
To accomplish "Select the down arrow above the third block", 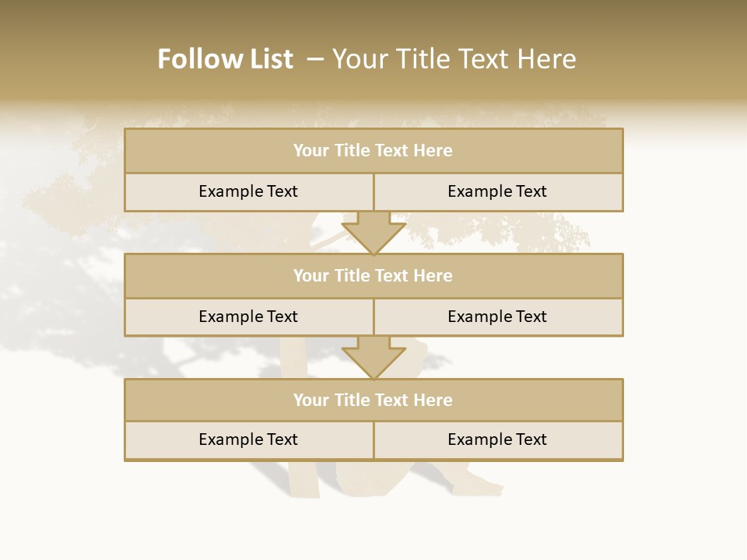I will click(373, 358).
